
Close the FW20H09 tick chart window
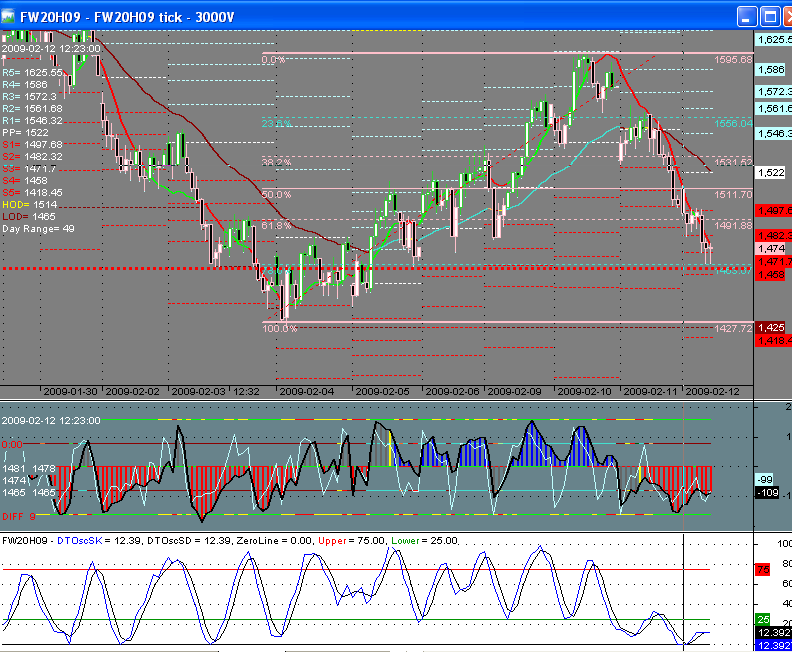786,16
